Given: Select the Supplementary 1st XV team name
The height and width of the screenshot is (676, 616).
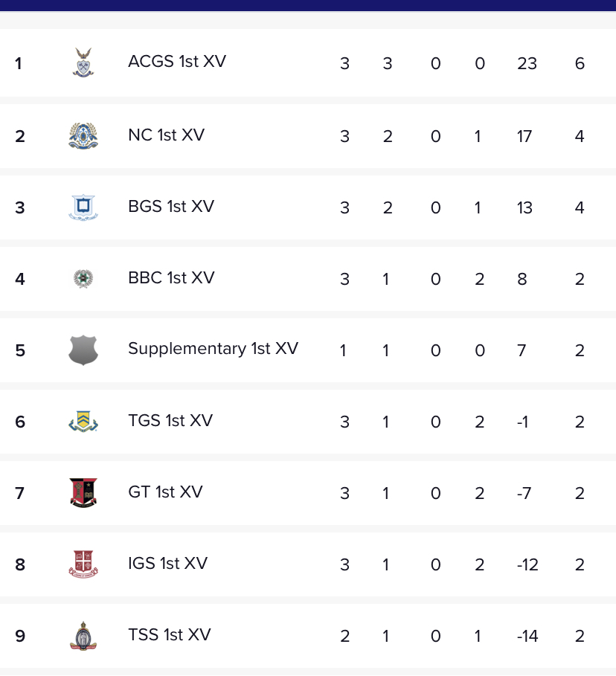Looking at the screenshot, I should [x=213, y=349].
